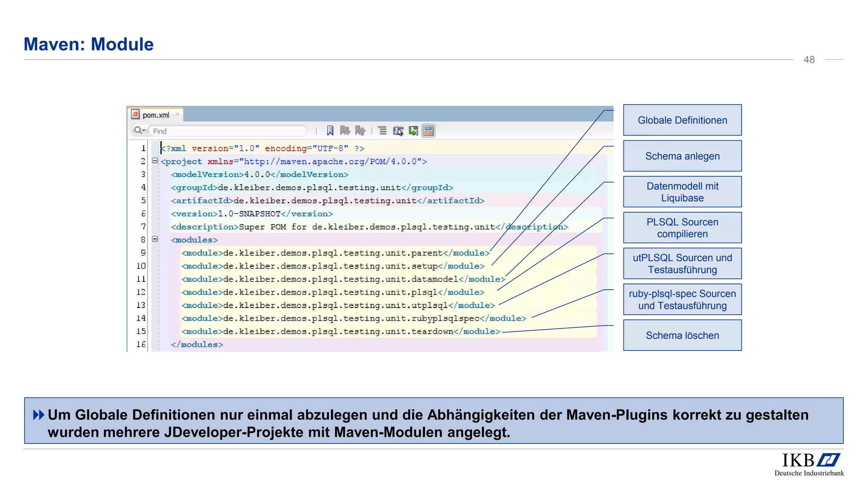
Task: Click the version 1.0-SNAPSHOT line
Action: coord(252,214)
